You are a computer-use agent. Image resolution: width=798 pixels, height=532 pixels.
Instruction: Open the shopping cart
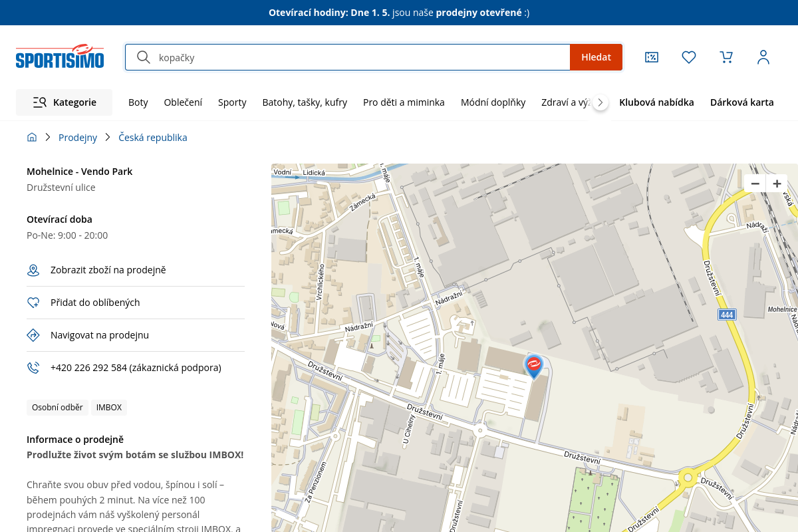[726, 57]
